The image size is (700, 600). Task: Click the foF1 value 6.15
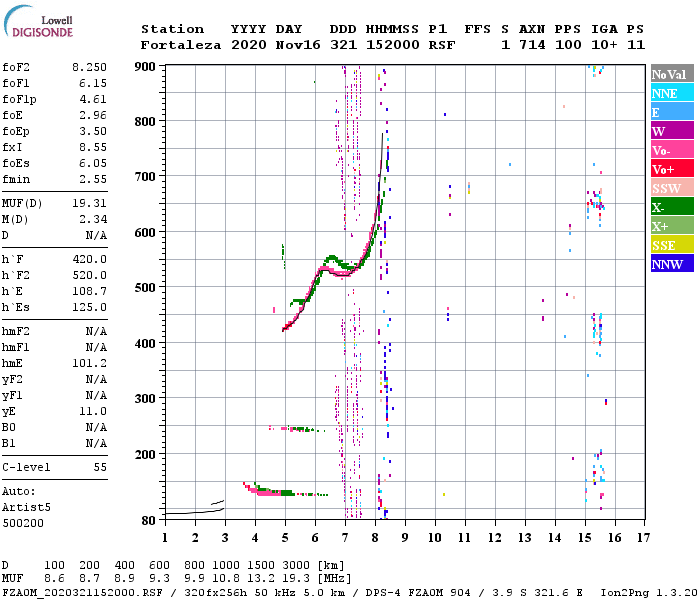click(93, 83)
